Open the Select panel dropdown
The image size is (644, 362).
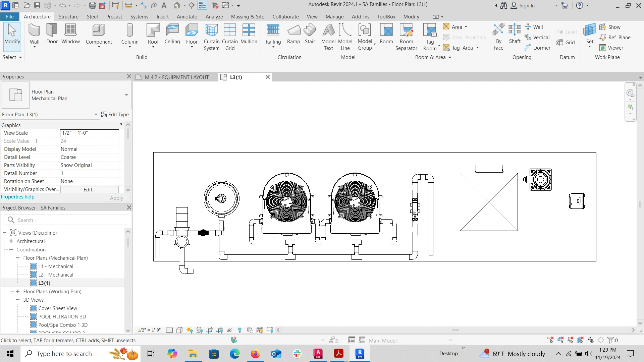point(12,57)
